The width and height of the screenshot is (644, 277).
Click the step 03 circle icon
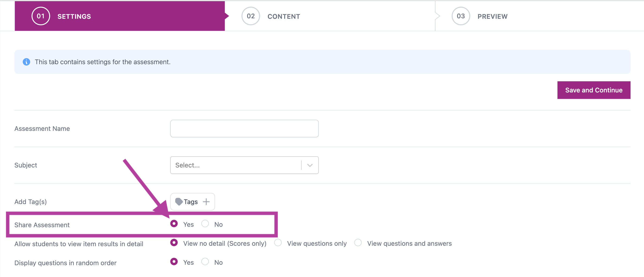[461, 16]
